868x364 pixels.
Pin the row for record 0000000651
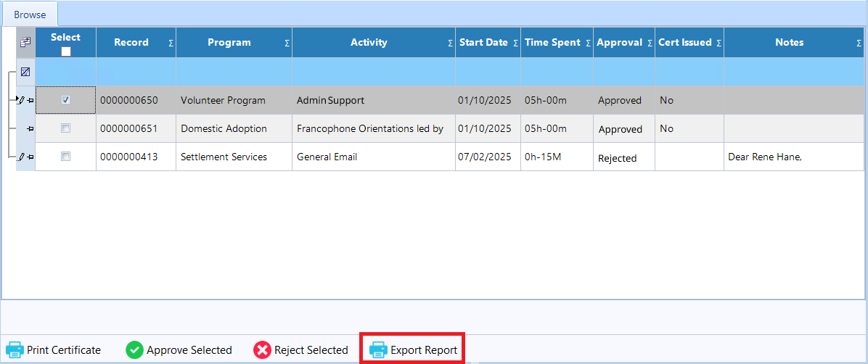pos(30,129)
